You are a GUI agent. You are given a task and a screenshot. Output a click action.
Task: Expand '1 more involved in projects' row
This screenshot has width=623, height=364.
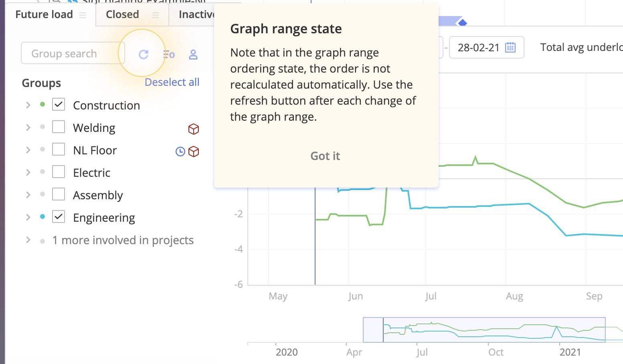[x=28, y=240]
